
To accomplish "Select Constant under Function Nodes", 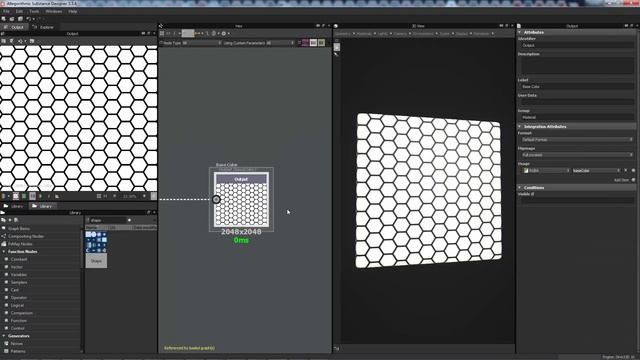I will pyautogui.click(x=19, y=259).
